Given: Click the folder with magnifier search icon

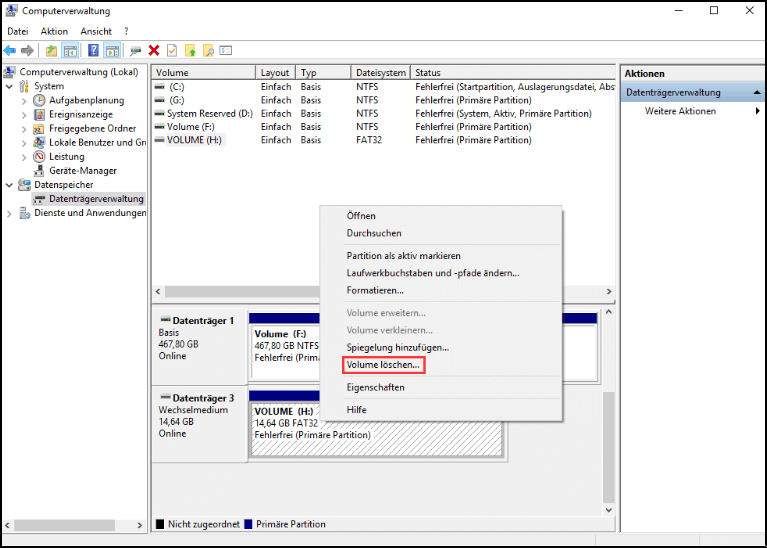Looking at the screenshot, I should [x=208, y=50].
